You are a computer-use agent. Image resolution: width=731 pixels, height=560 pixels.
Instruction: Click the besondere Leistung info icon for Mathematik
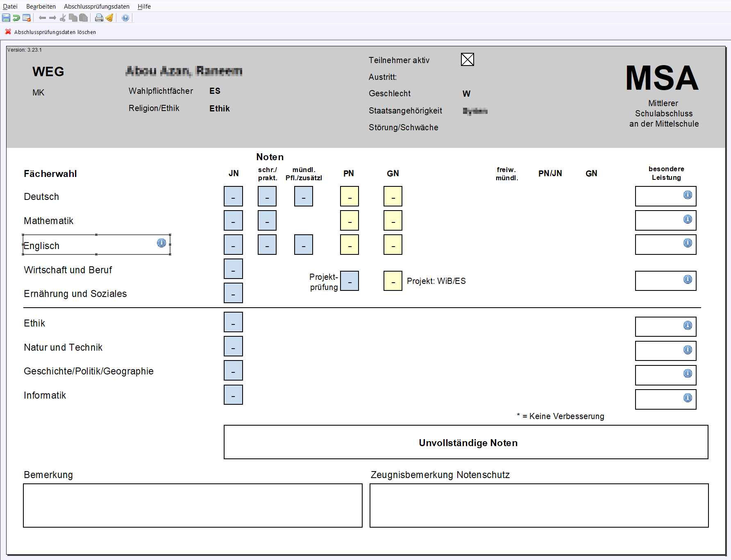[688, 219]
